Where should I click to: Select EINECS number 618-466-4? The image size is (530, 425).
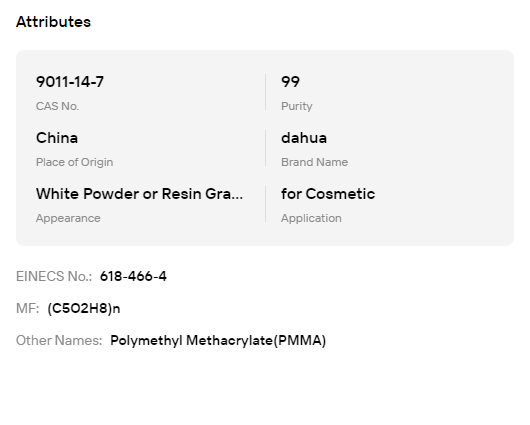point(134,277)
